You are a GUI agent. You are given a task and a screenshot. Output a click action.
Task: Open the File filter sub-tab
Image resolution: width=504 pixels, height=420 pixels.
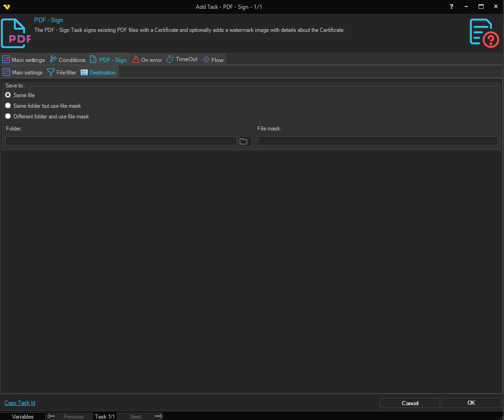coord(62,73)
